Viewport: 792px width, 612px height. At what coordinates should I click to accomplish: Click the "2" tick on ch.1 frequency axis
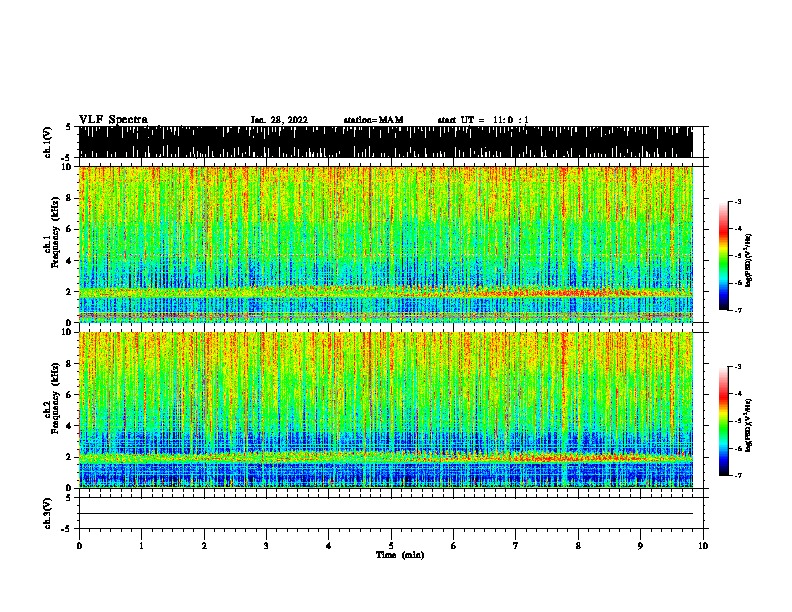point(69,292)
